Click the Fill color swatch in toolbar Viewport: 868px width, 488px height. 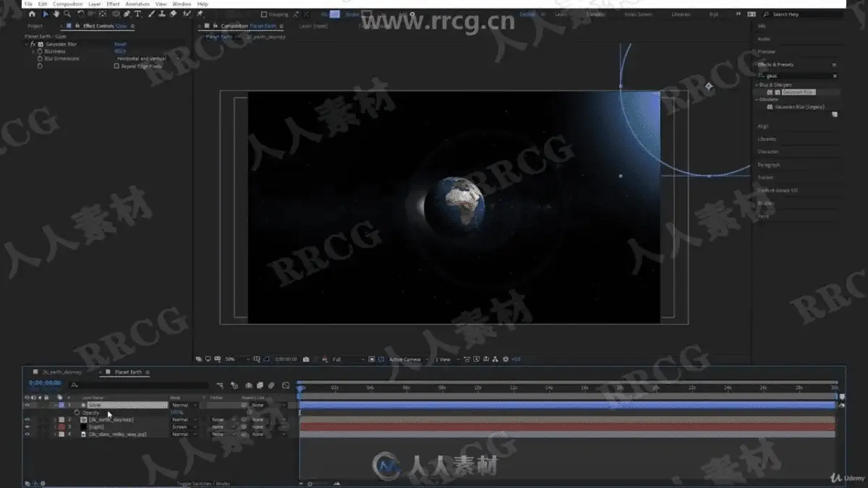(x=335, y=14)
